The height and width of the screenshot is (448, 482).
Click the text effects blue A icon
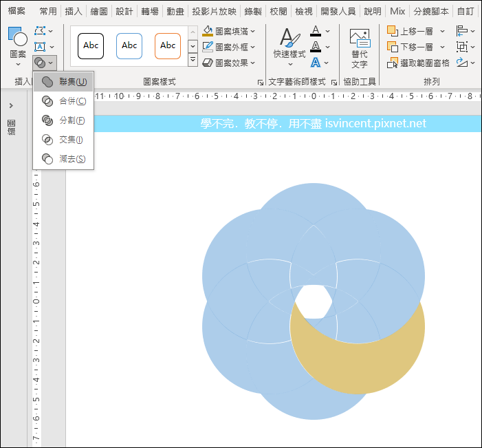(x=316, y=63)
